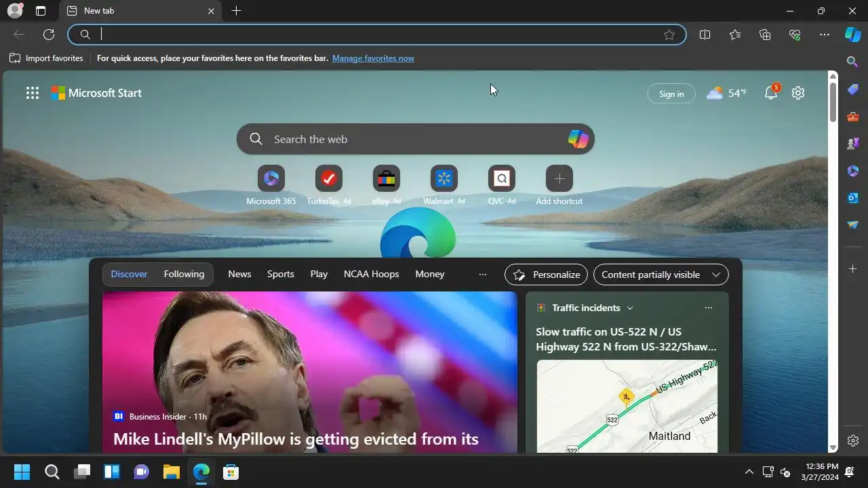Open the Play tab

(x=319, y=274)
